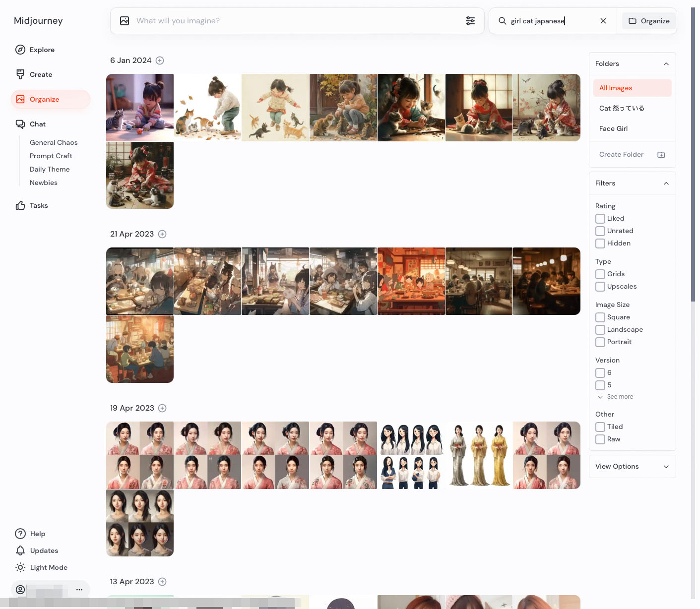Open the Newbies chat room
This screenshot has height=609, width=700.
(x=44, y=183)
